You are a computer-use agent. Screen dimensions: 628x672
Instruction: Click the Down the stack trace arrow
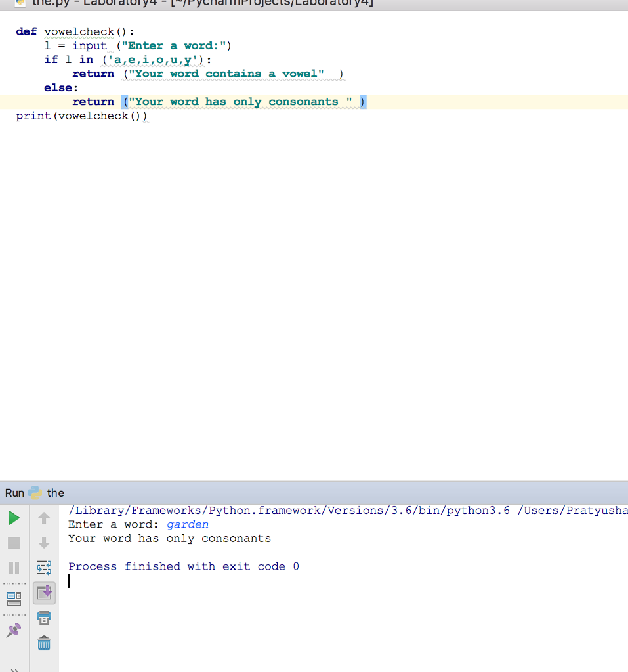pos(44,543)
